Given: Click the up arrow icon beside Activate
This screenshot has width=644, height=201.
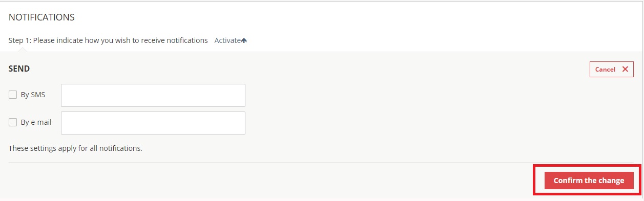Looking at the screenshot, I should (244, 40).
